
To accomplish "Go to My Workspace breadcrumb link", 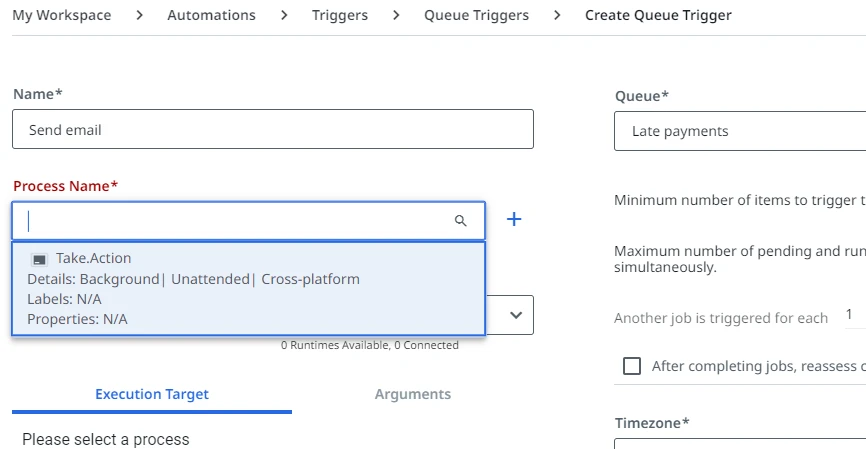I will (62, 15).
